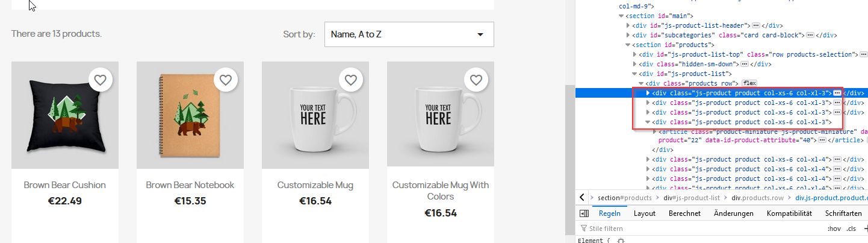Click the ellipsis badge on the highlighted div row
This screenshot has width=868, height=243.
point(837,93)
